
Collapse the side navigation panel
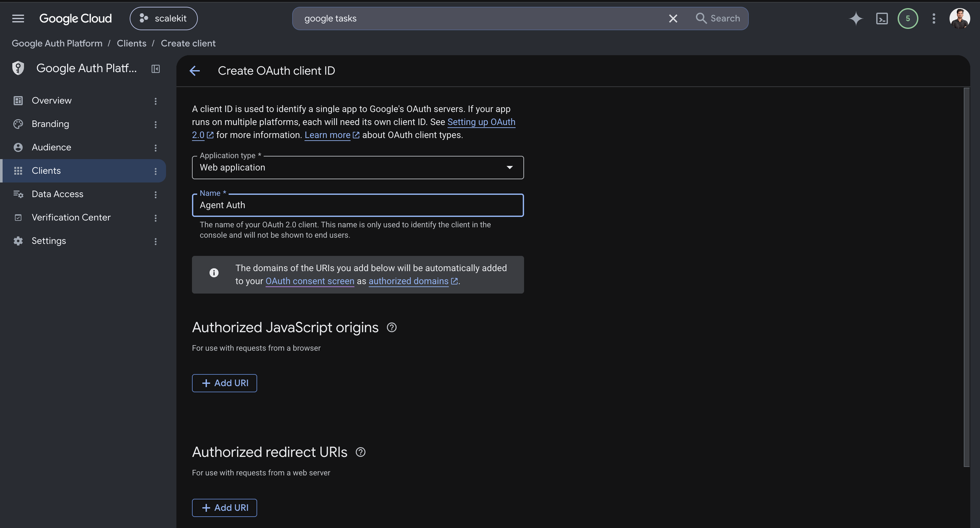tap(155, 69)
